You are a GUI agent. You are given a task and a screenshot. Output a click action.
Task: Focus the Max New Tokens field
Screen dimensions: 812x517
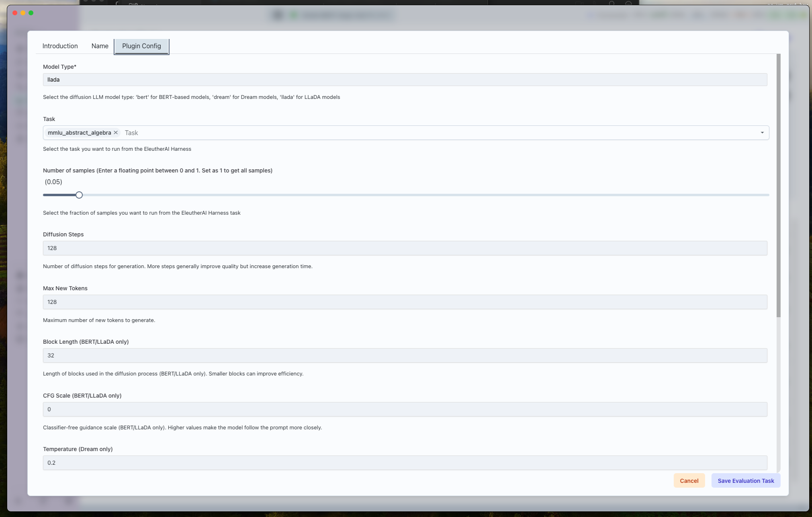pyautogui.click(x=405, y=302)
